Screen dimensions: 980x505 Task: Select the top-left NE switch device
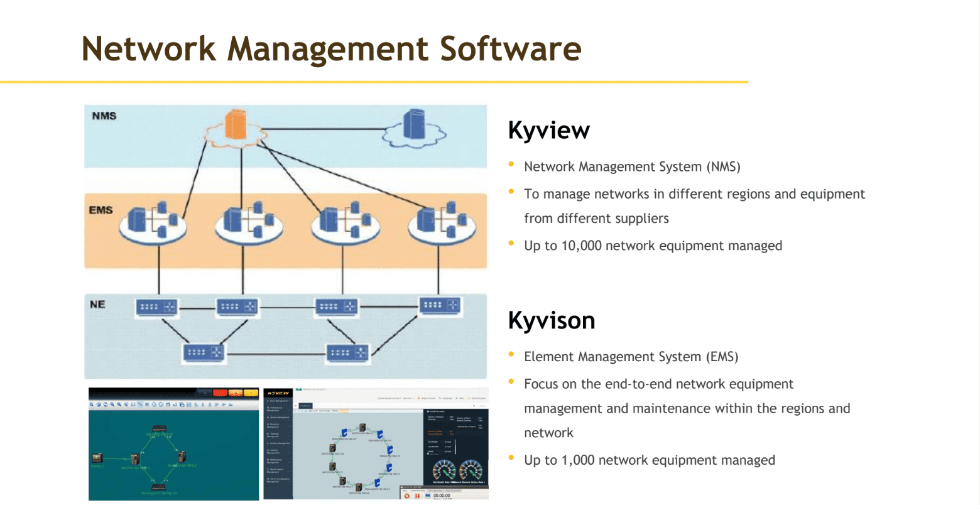click(x=157, y=307)
